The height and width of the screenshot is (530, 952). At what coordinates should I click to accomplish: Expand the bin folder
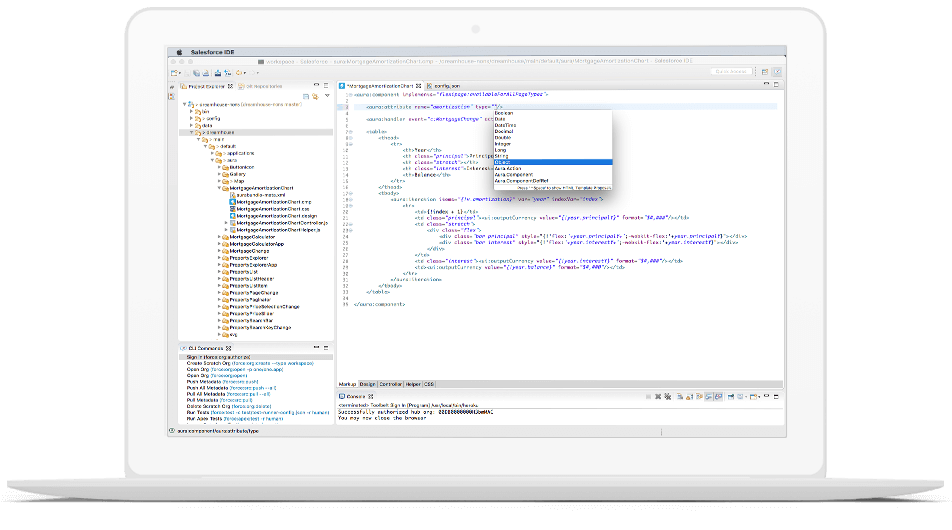coord(191,112)
